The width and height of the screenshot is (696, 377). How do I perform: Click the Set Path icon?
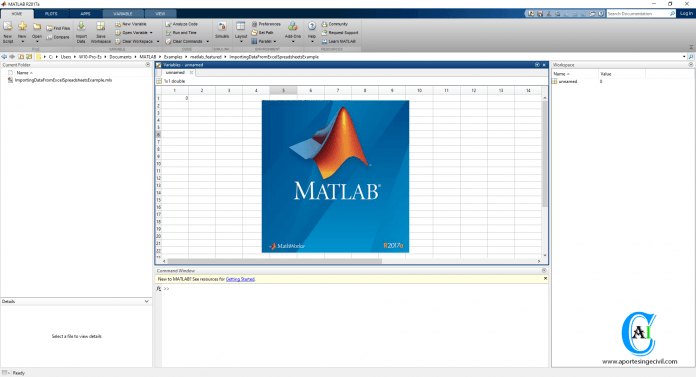pos(254,32)
